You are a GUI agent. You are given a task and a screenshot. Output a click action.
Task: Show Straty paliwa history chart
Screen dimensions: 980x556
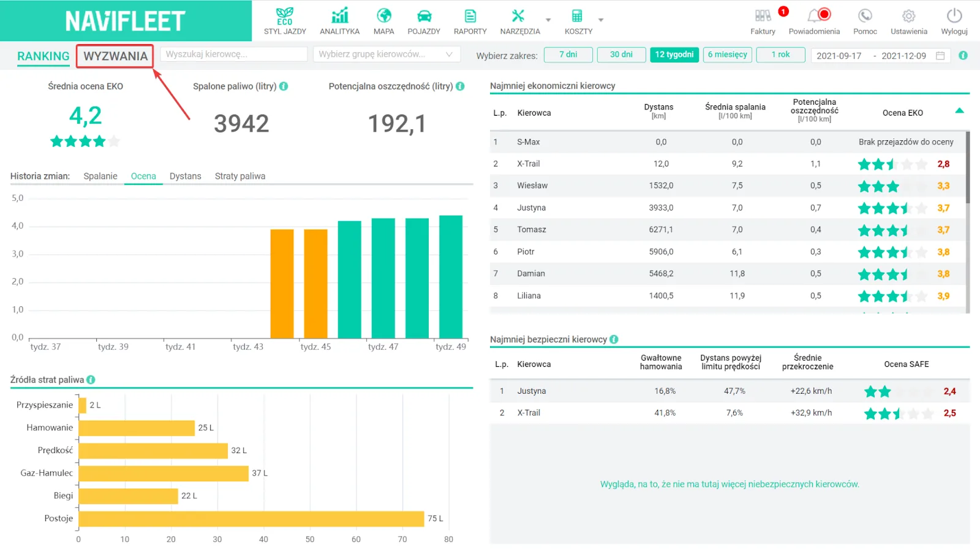tap(240, 176)
